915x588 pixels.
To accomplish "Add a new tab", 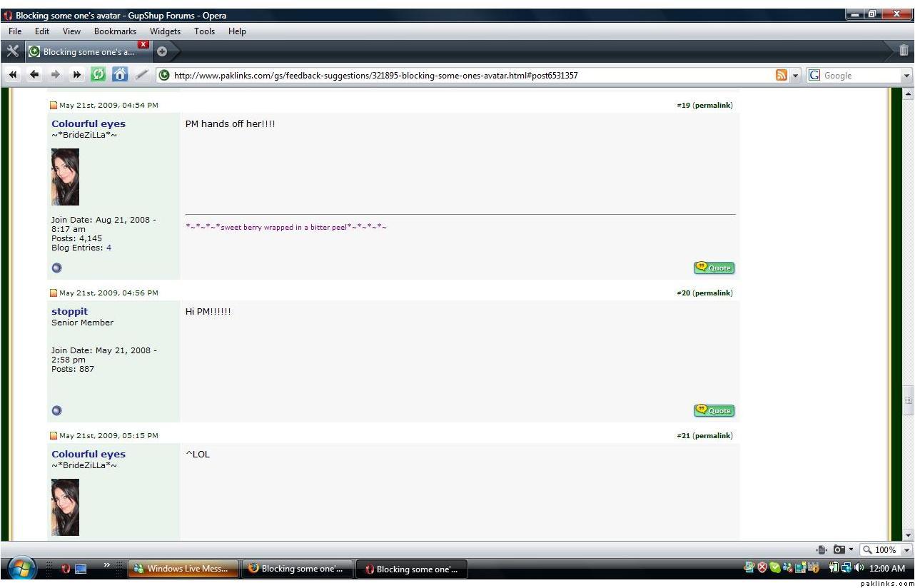I will pyautogui.click(x=162, y=51).
